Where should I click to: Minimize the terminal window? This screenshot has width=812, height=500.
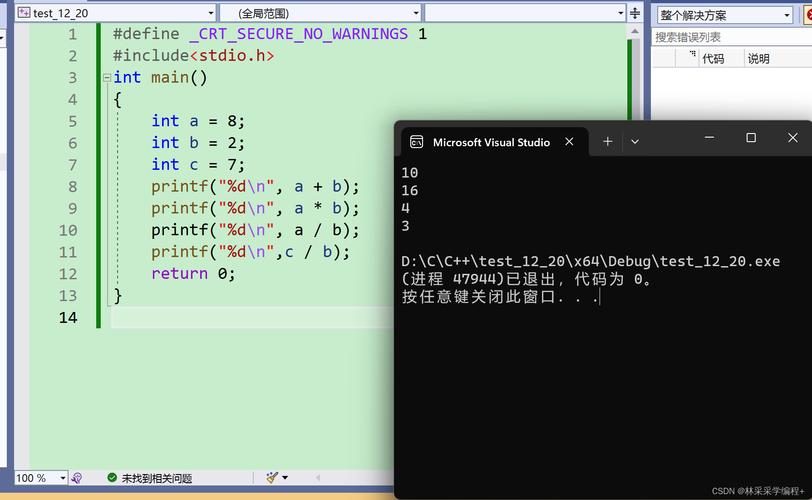tap(709, 138)
